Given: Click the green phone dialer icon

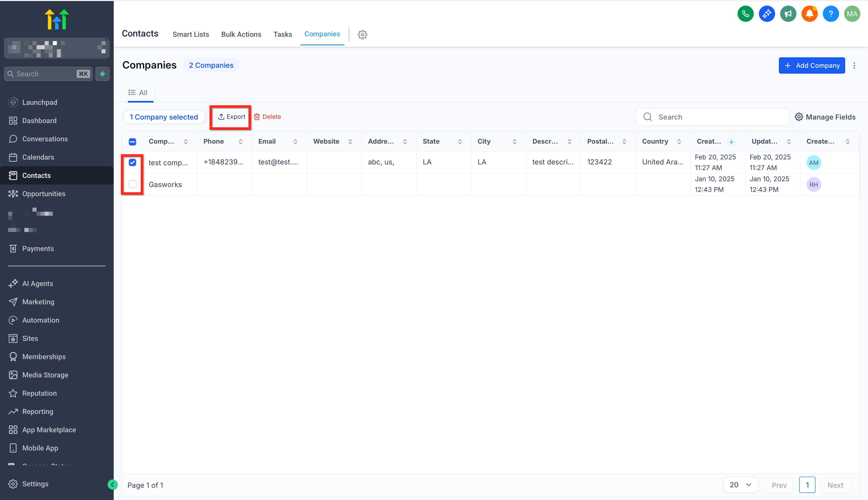Looking at the screenshot, I should (x=745, y=14).
